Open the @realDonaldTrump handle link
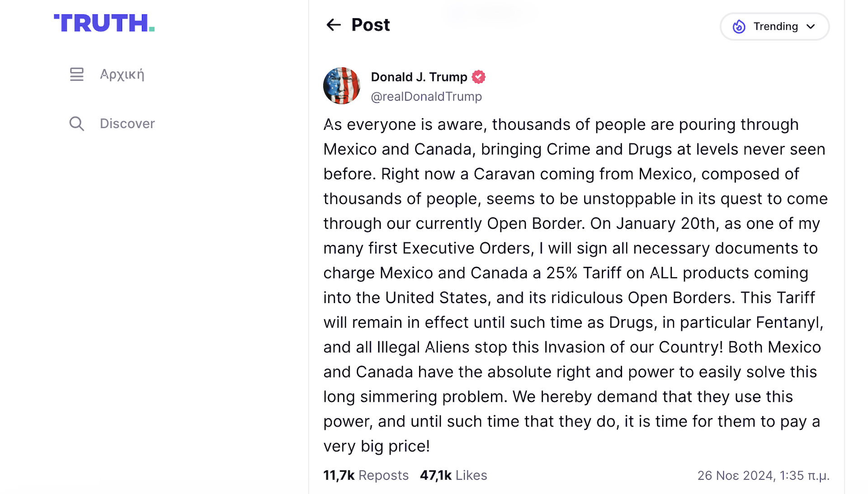 (x=426, y=97)
